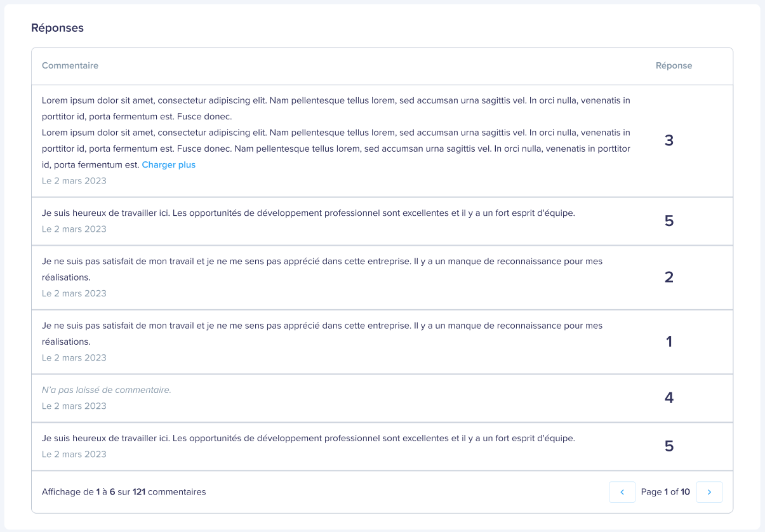Click the "Page 1 of 10" indicator
The height and width of the screenshot is (532, 765).
[x=665, y=492]
